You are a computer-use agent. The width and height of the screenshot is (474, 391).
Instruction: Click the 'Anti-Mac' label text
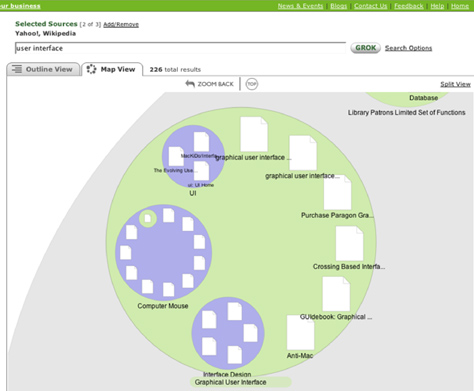click(x=300, y=356)
